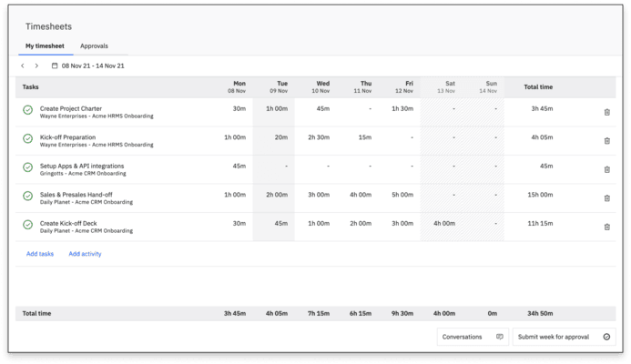Edit Wednesday 2h 30m for Kick-off Preparation

[x=319, y=137]
